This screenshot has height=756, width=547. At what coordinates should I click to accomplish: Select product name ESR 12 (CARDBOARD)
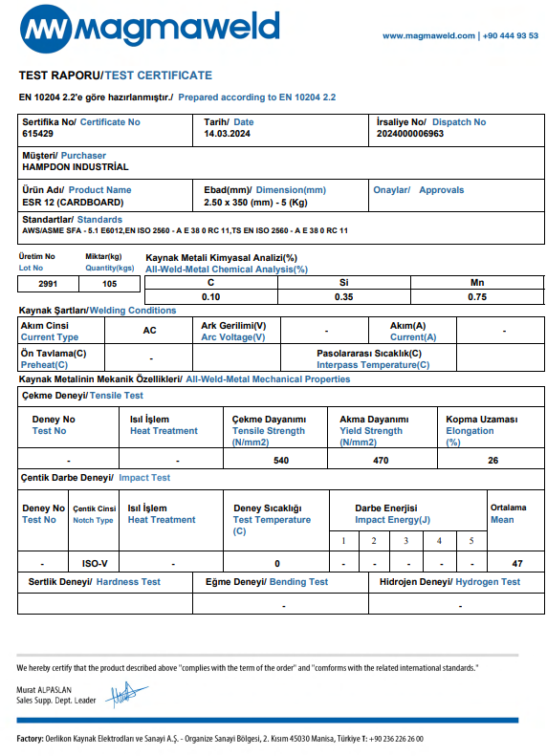tap(73, 202)
